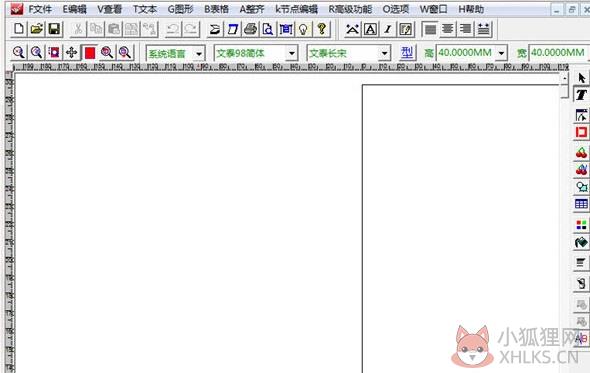
Task: Select the arrow pointer tool in sidebar
Action: pos(581,78)
